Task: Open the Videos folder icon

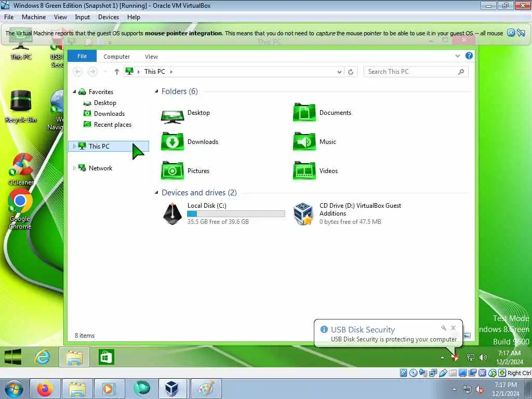Action: [x=304, y=170]
